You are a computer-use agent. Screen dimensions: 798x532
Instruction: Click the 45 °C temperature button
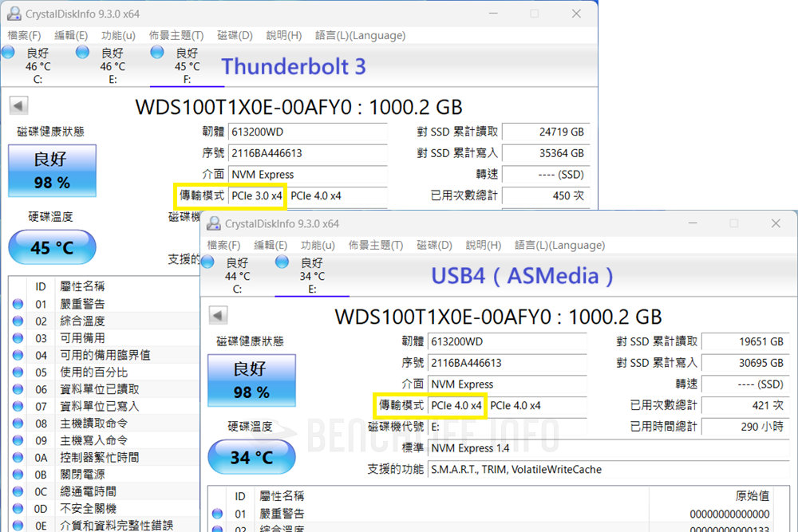(x=52, y=248)
